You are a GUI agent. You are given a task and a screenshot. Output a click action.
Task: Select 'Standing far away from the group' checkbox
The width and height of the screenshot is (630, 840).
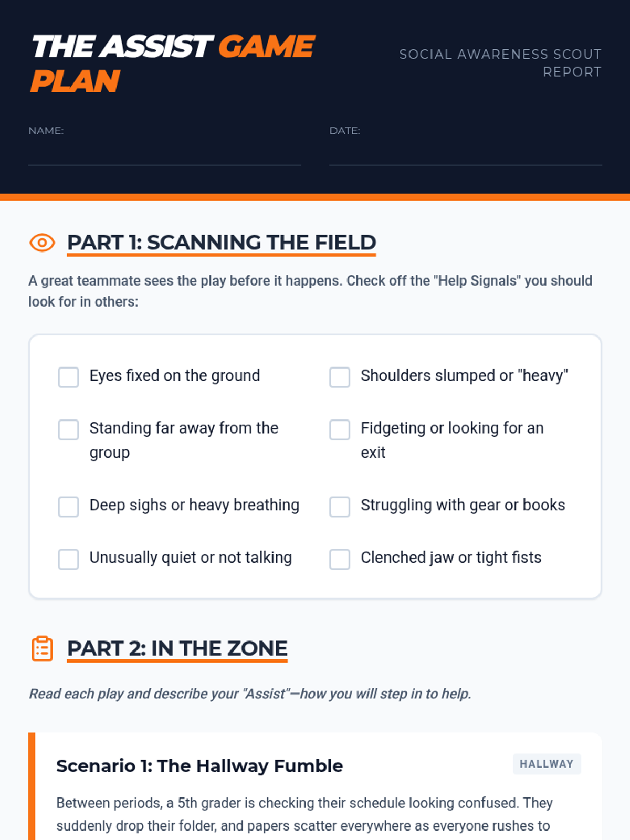point(68,429)
